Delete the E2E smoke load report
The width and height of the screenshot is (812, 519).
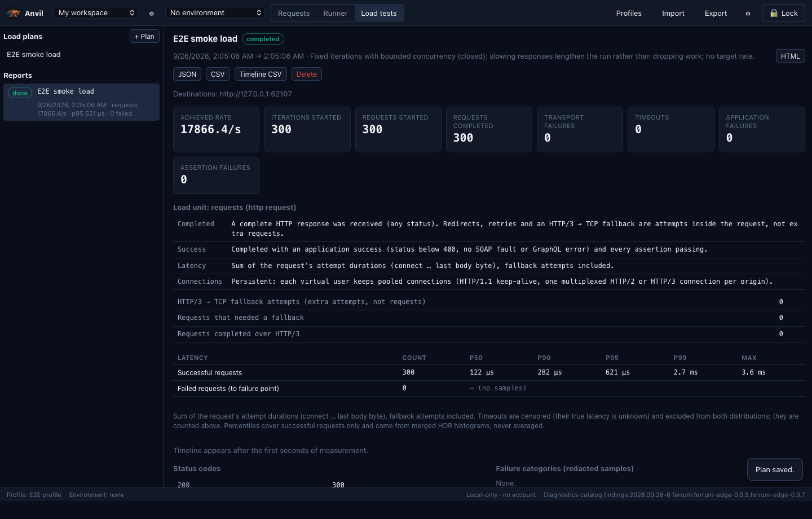coord(307,74)
